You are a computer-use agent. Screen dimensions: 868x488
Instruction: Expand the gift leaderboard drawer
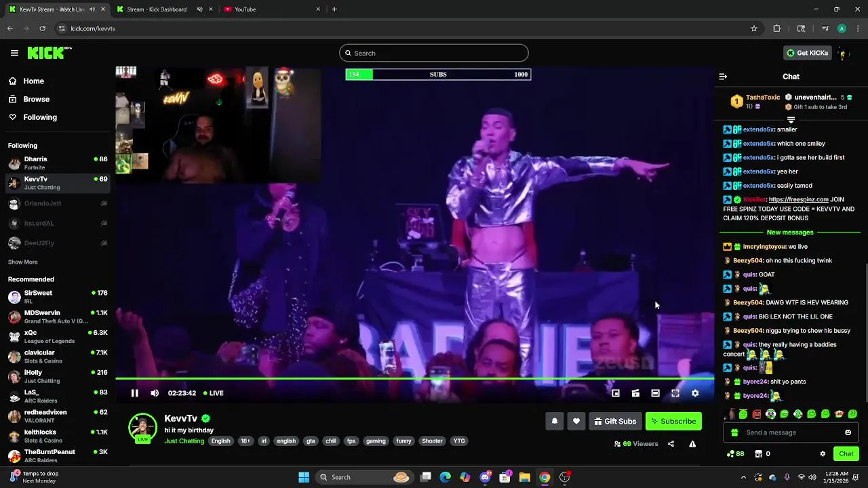(x=791, y=120)
